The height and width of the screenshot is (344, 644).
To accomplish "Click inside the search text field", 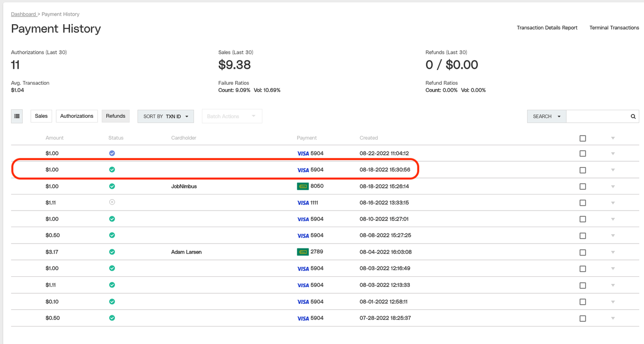I will [599, 116].
